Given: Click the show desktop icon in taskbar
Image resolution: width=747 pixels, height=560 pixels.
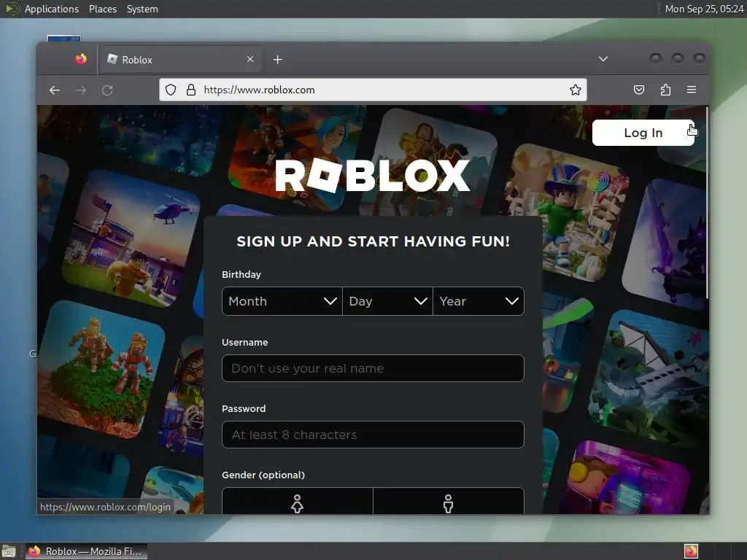Looking at the screenshot, I should click(9, 551).
